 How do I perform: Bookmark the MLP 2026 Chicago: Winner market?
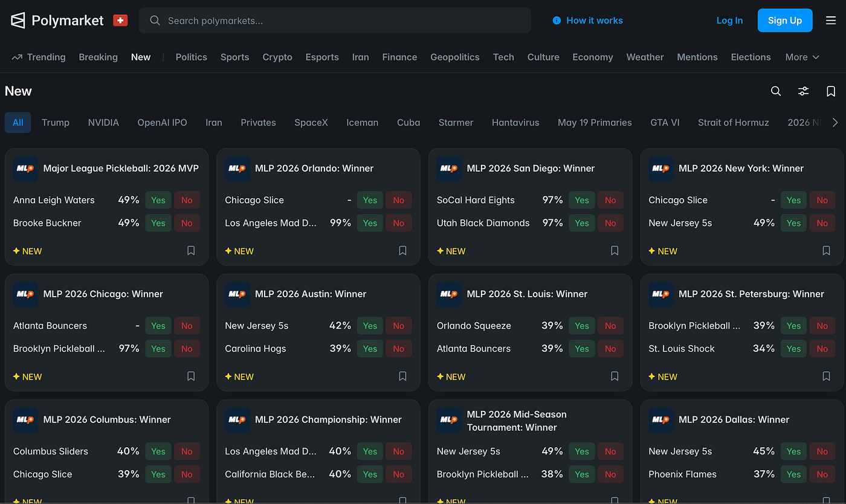click(191, 376)
